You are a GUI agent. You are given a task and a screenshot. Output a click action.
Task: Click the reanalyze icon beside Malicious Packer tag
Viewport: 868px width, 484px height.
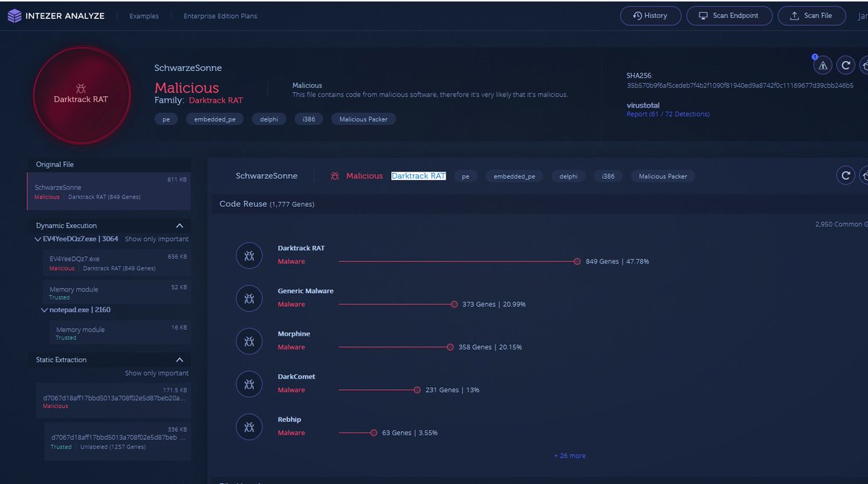click(x=846, y=175)
